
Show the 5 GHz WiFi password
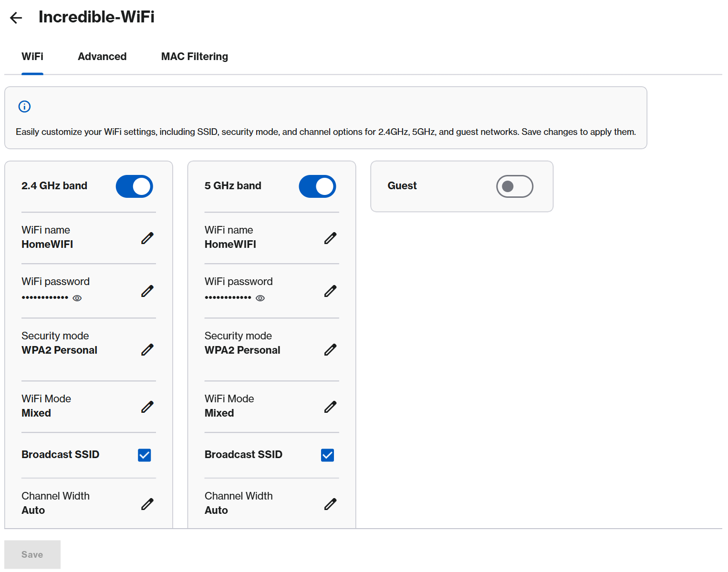260,298
